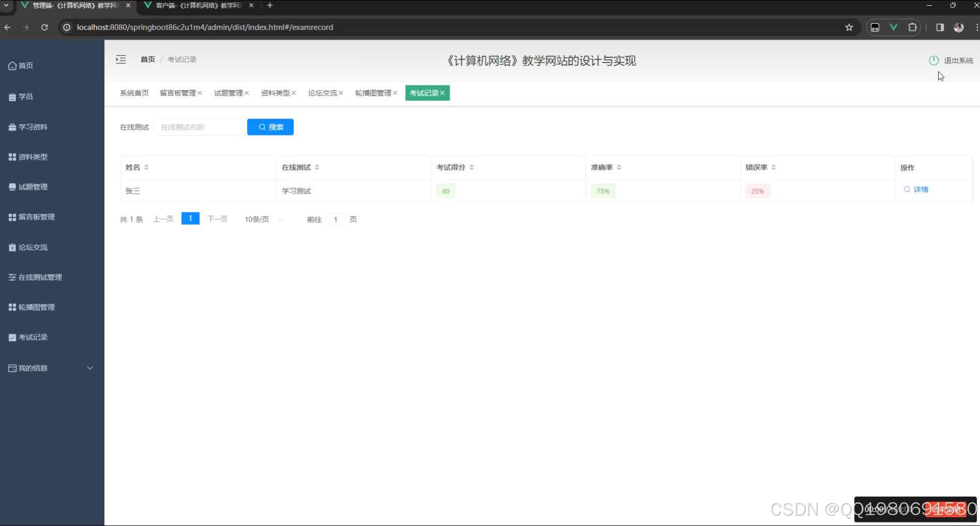This screenshot has width=980, height=526.
Task: Close the 论坛交流 tab
Action: (x=341, y=93)
